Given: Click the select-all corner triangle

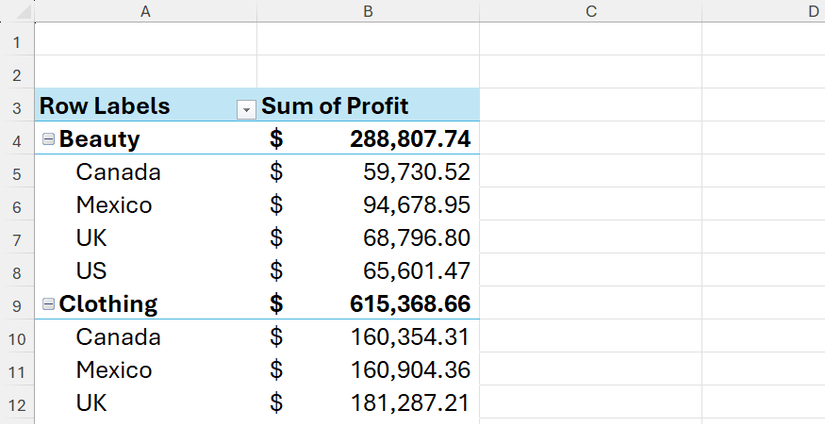Looking at the screenshot, I should pyautogui.click(x=24, y=12).
